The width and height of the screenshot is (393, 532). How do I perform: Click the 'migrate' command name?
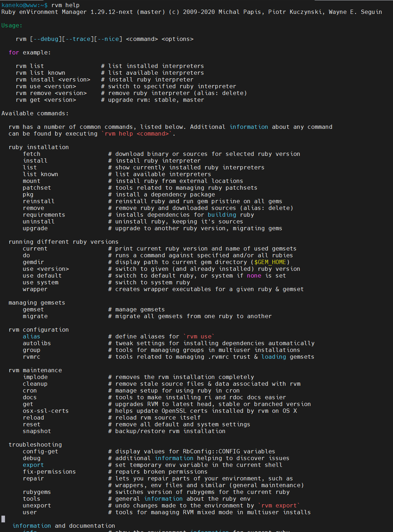tap(35, 316)
